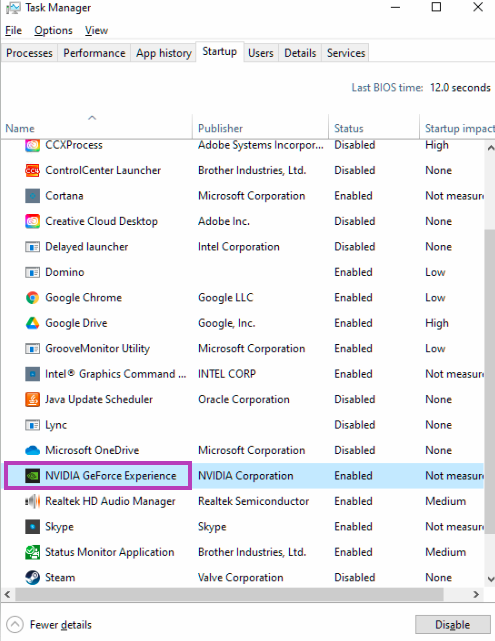This screenshot has height=641, width=495.
Task: Switch to the Details tab
Action: (300, 53)
